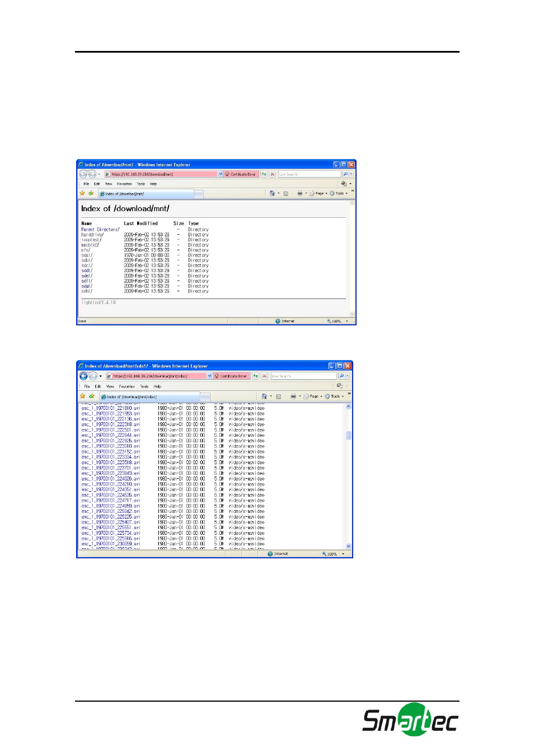Click Print icon in /download/mnt/ window
This screenshot has height=756, width=534.
click(x=299, y=193)
